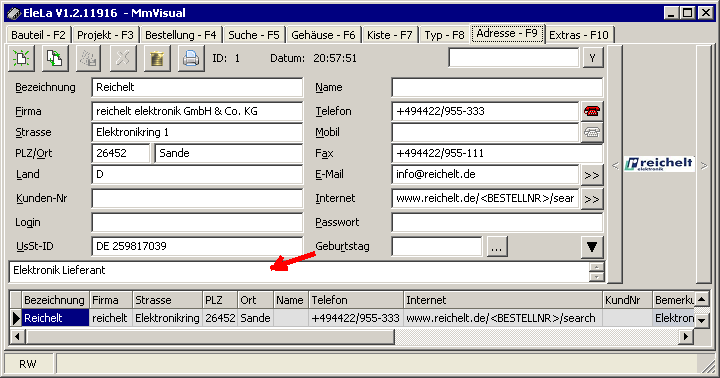Click the filter text box beside Y
The width and height of the screenshot is (720, 378).
point(514,58)
